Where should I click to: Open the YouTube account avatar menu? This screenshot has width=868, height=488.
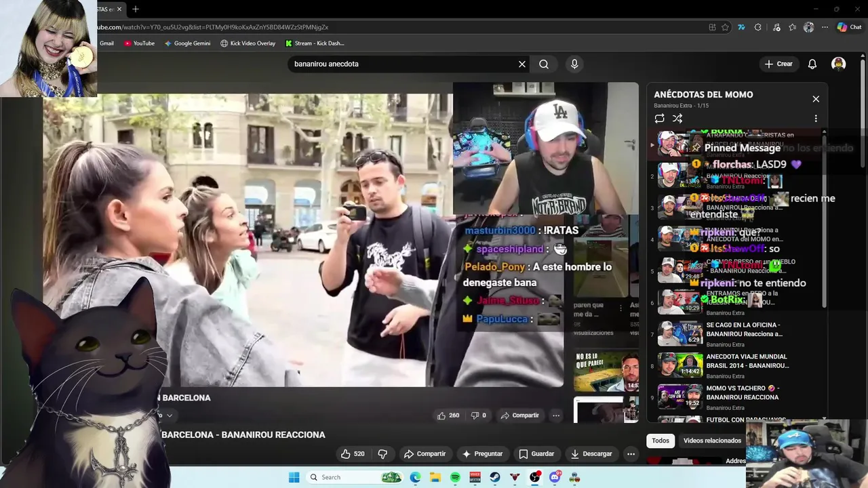click(x=839, y=64)
